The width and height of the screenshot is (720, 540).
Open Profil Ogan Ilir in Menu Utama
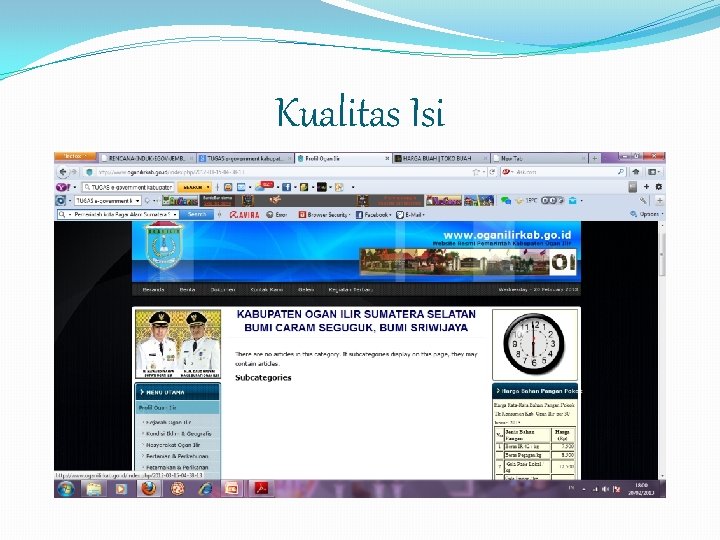point(177,408)
